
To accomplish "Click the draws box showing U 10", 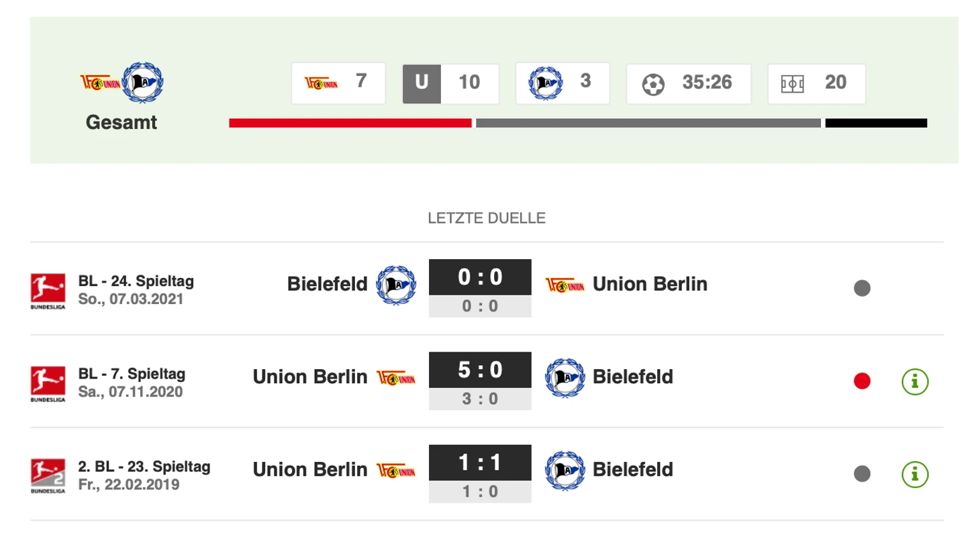I will click(x=450, y=84).
